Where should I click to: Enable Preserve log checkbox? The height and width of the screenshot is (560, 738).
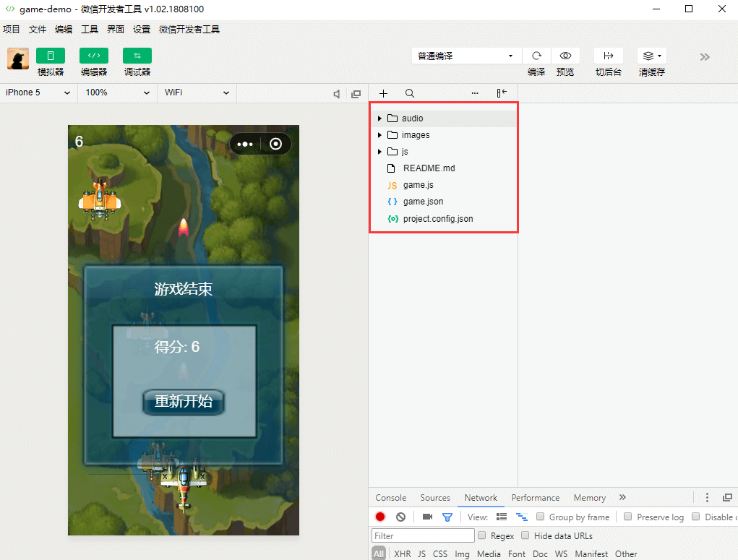628,516
